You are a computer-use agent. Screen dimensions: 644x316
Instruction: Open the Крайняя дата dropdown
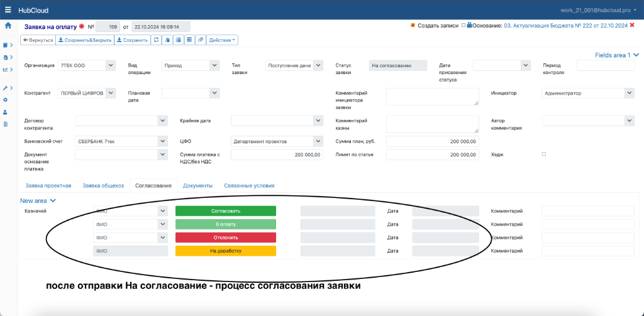pyautogui.click(x=318, y=121)
